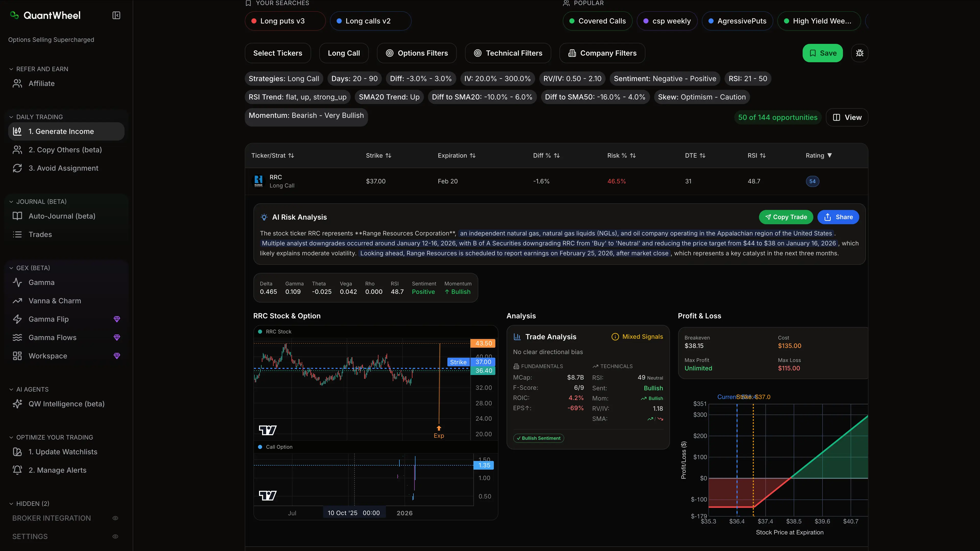This screenshot has width=980, height=551.
Task: Click the Manage Alerts bell icon
Action: coord(17,470)
